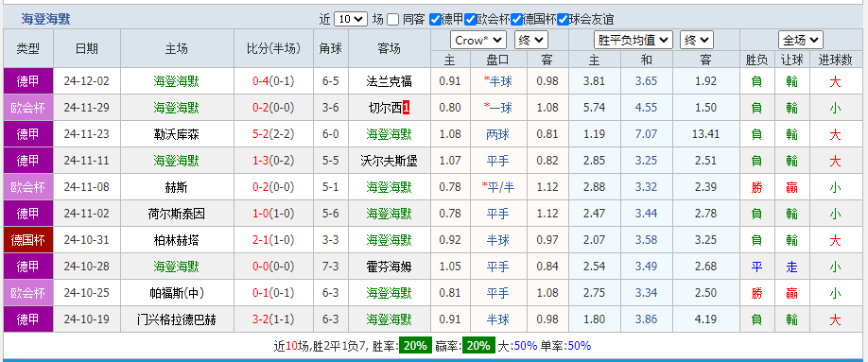Screen dimensions: 868x362
Task: Open the Crow* odds company dropdown
Action: pyautogui.click(x=478, y=40)
